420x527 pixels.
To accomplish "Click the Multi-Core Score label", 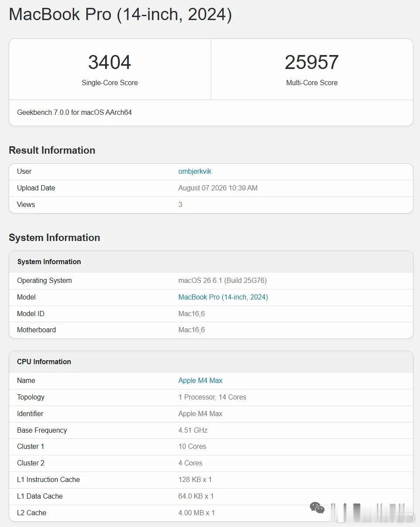I will tap(312, 83).
